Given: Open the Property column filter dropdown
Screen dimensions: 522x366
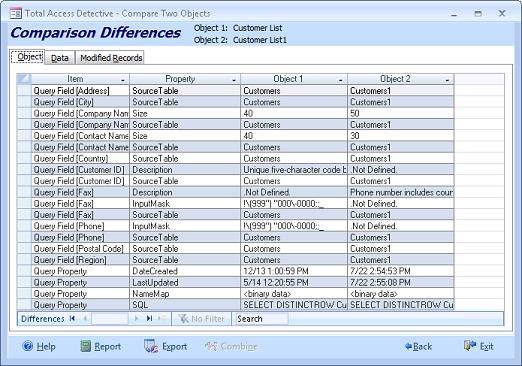Looking at the screenshot, I should coord(234,80).
